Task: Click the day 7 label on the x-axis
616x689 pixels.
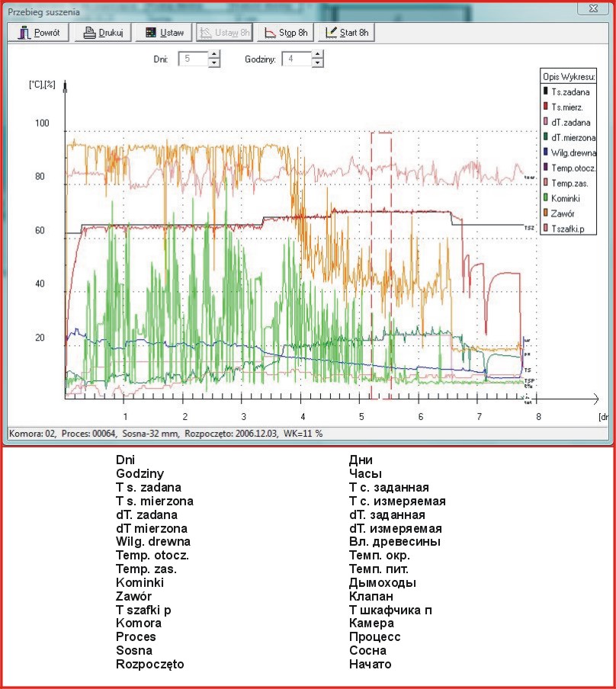Action: [x=480, y=417]
